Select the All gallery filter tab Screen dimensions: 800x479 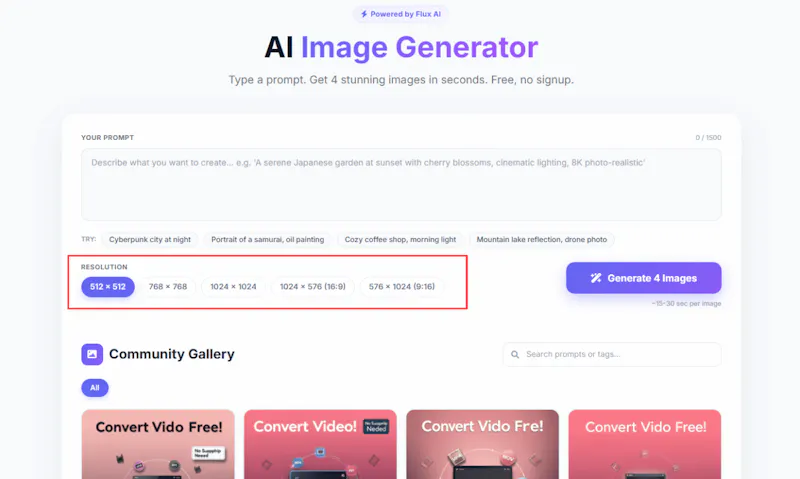click(x=95, y=388)
